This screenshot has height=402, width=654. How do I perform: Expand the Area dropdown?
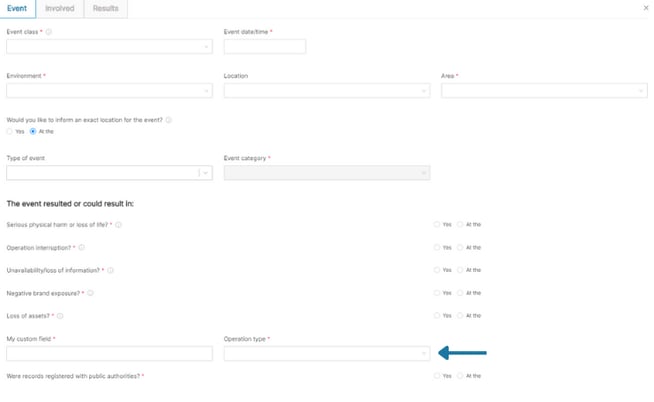[544, 91]
